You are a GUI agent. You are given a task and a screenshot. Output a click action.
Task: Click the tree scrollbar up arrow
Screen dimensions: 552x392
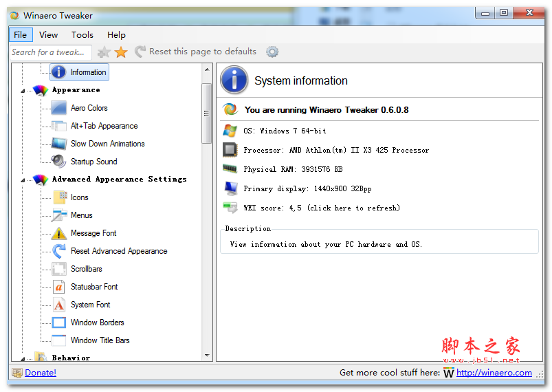[x=207, y=69]
